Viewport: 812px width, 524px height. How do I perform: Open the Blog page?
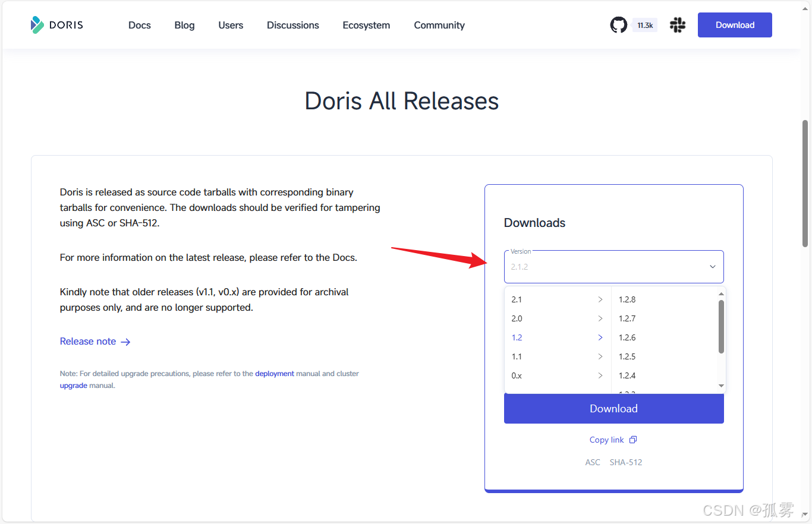(184, 25)
